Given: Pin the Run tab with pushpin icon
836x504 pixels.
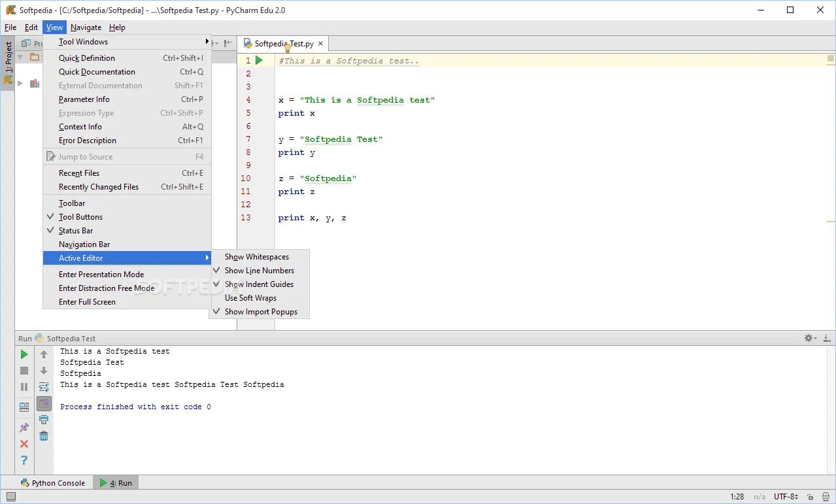Looking at the screenshot, I should click(24, 428).
